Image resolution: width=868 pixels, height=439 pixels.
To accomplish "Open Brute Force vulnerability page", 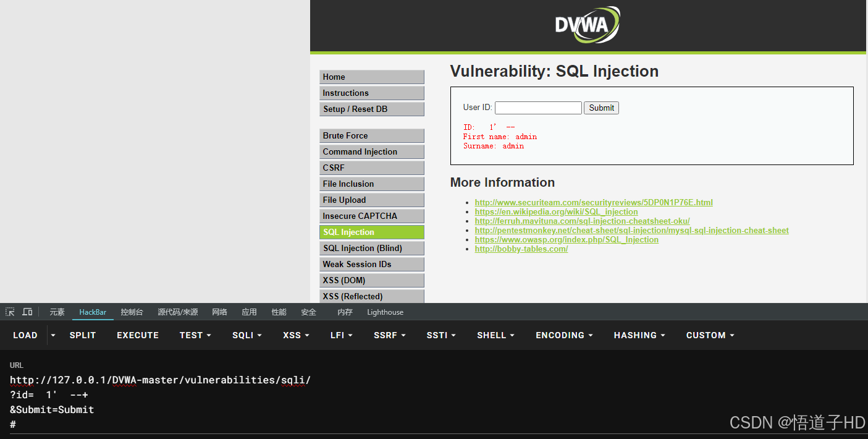I will pos(372,135).
